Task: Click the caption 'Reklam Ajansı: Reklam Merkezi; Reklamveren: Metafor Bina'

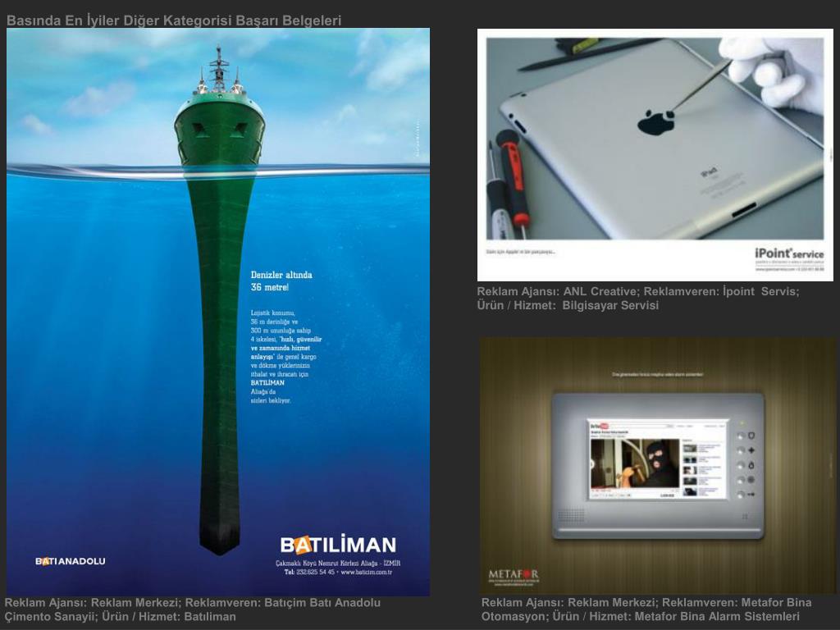Action: 646,603
